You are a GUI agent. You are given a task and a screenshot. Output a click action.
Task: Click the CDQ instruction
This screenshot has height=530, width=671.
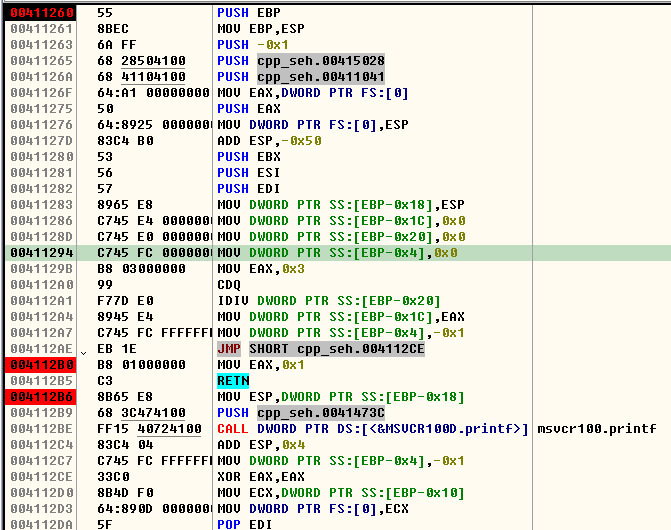(229, 285)
